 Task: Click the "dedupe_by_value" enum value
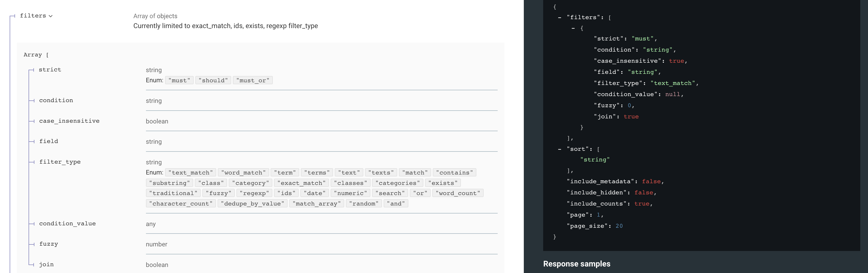[253, 204]
